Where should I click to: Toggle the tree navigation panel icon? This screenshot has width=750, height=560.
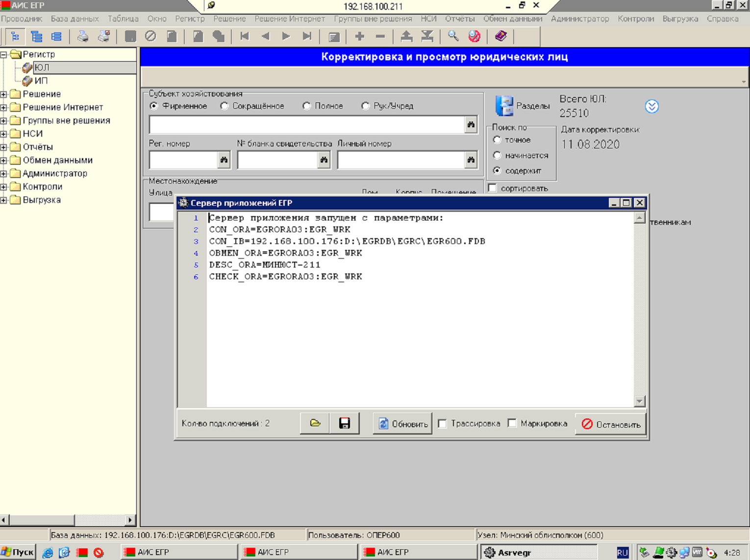tap(15, 36)
